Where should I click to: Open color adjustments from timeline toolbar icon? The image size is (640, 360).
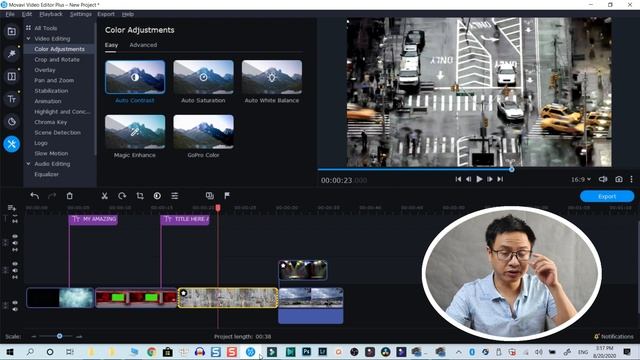157,196
